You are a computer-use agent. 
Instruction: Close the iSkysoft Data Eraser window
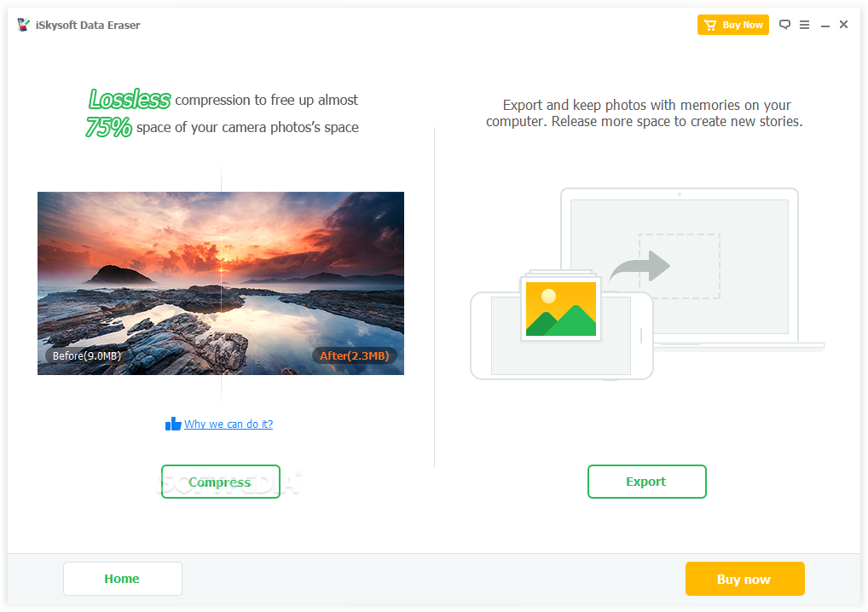coord(843,25)
